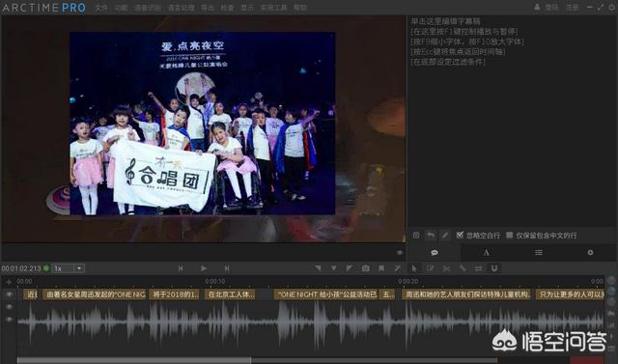Open the 导出 menu
Viewport: 618px width, 364px height.
tap(208, 8)
